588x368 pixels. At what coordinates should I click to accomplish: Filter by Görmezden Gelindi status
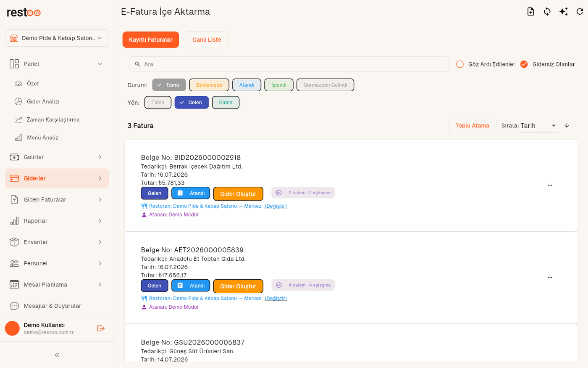tap(325, 85)
